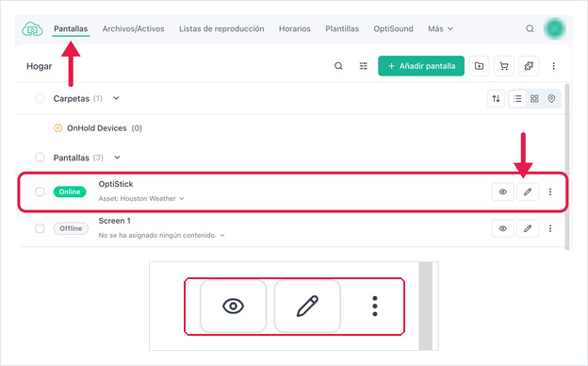The width and height of the screenshot is (588, 366).
Task: Click the enlarged eye preview icon
Action: coord(234,307)
